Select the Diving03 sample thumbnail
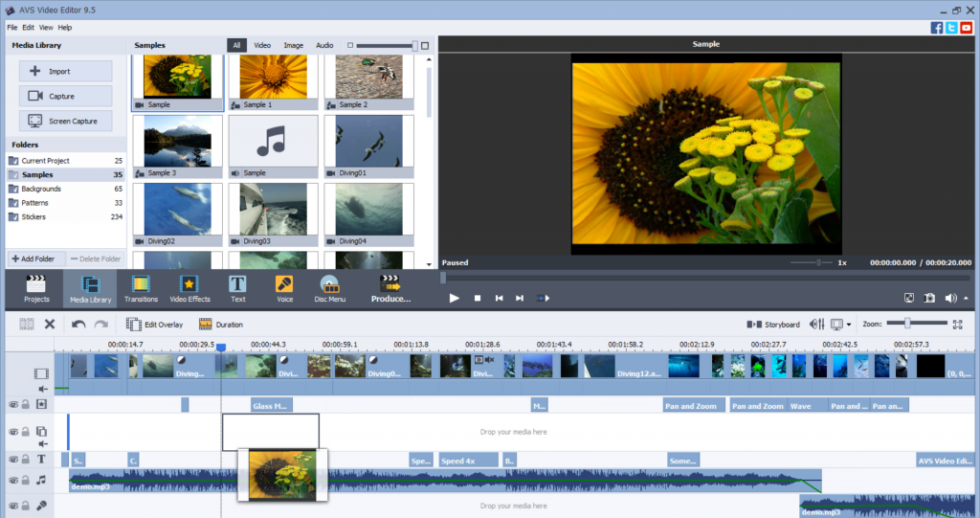 pos(273,210)
